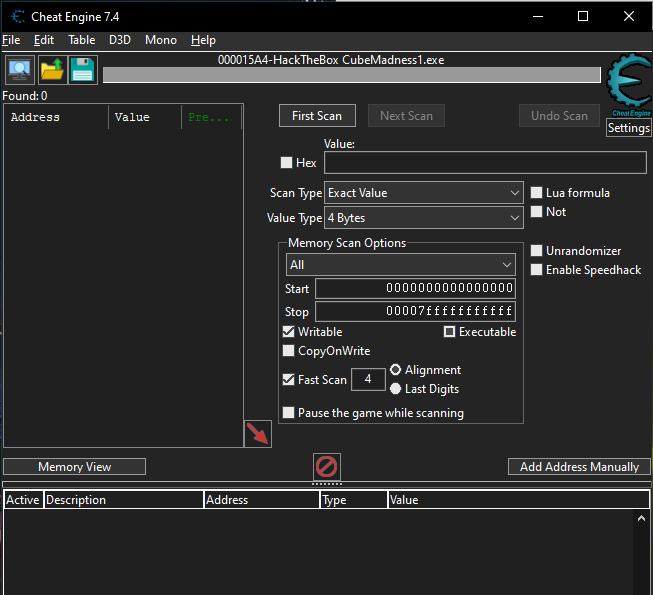653x595 pixels.
Task: Click the Active column header
Action: coord(23,500)
